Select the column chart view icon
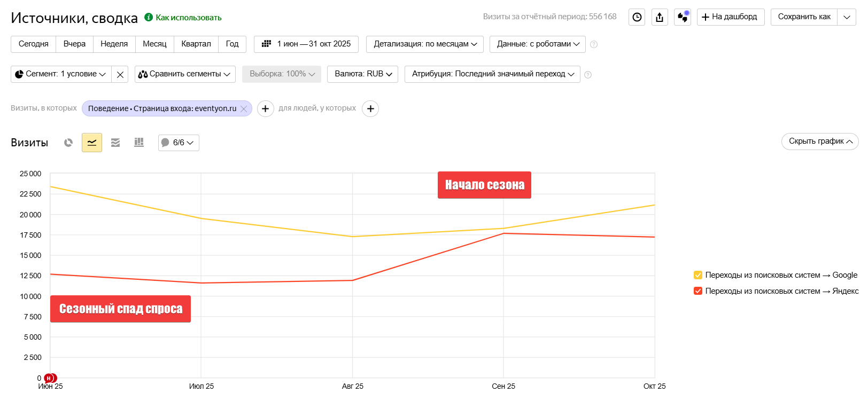 139,143
